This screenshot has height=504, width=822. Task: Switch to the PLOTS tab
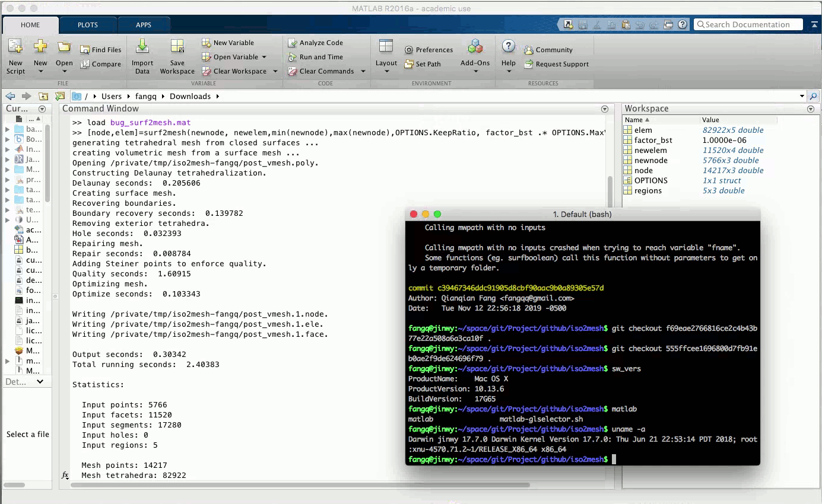(87, 25)
